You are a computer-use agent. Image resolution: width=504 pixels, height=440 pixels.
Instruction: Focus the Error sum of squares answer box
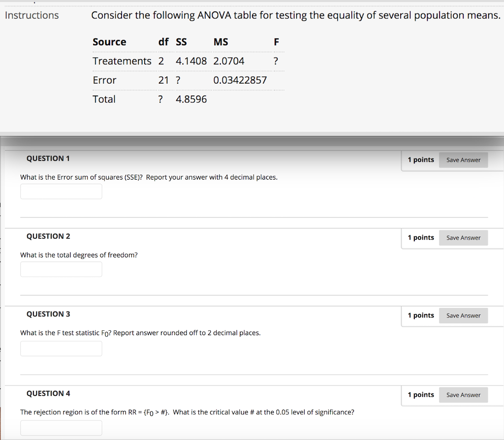pyautogui.click(x=61, y=191)
